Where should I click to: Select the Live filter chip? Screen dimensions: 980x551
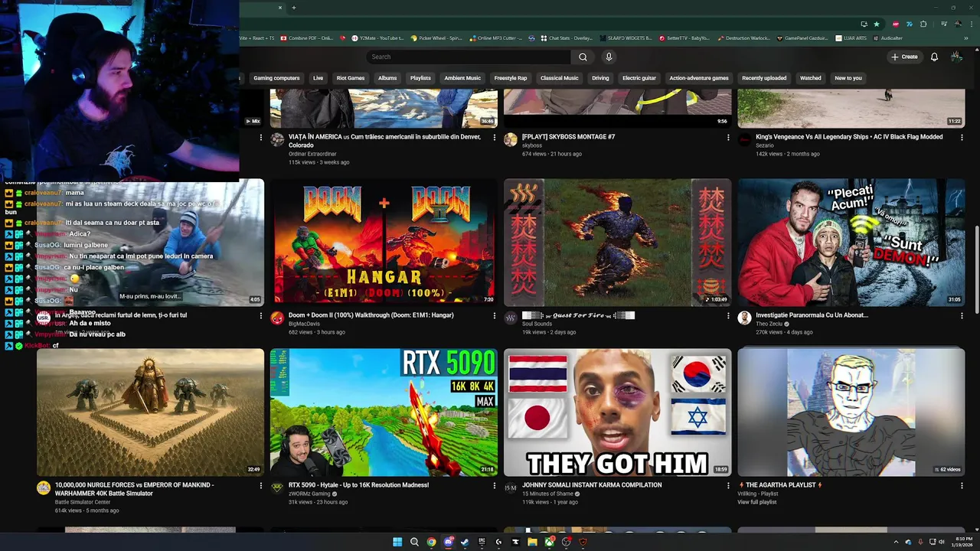[318, 78]
